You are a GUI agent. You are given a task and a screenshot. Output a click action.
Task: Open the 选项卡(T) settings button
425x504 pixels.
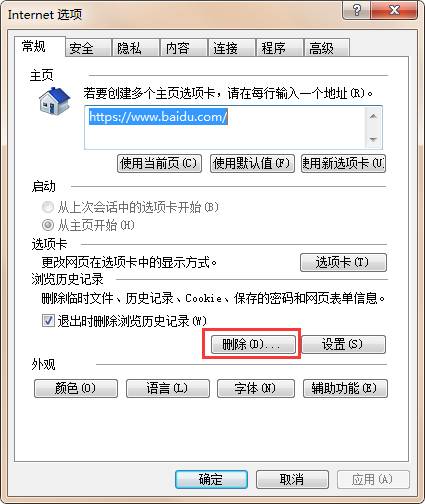tap(343, 262)
